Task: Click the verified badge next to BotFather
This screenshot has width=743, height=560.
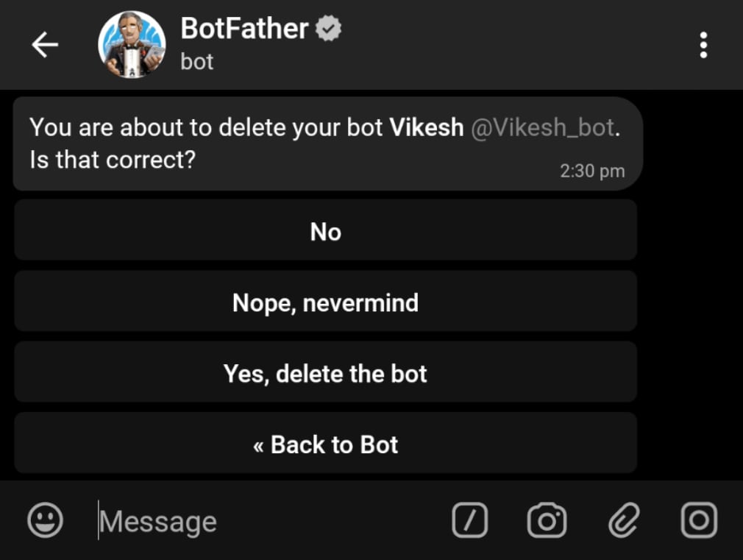Action: (328, 28)
